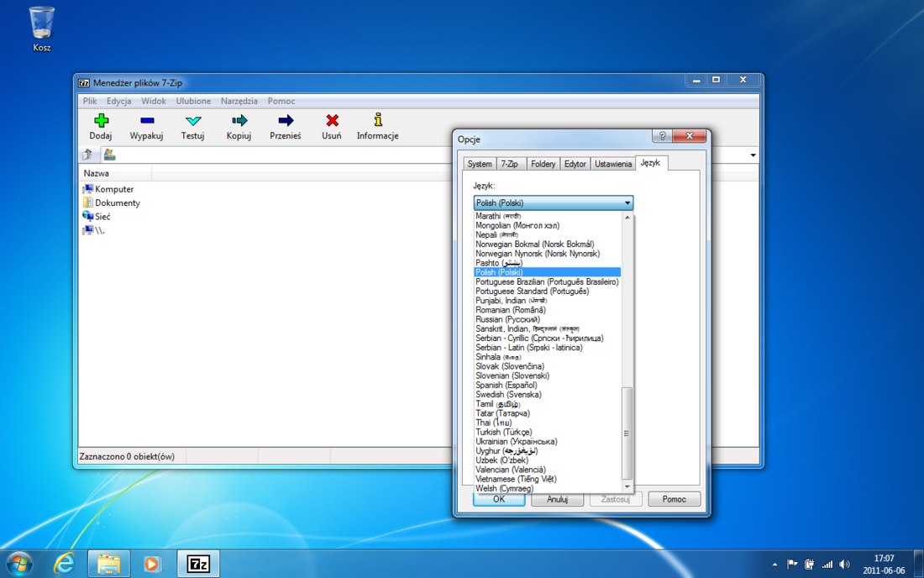The image size is (924, 578).
Task: Open the Komputer item in file list
Action: (108, 189)
